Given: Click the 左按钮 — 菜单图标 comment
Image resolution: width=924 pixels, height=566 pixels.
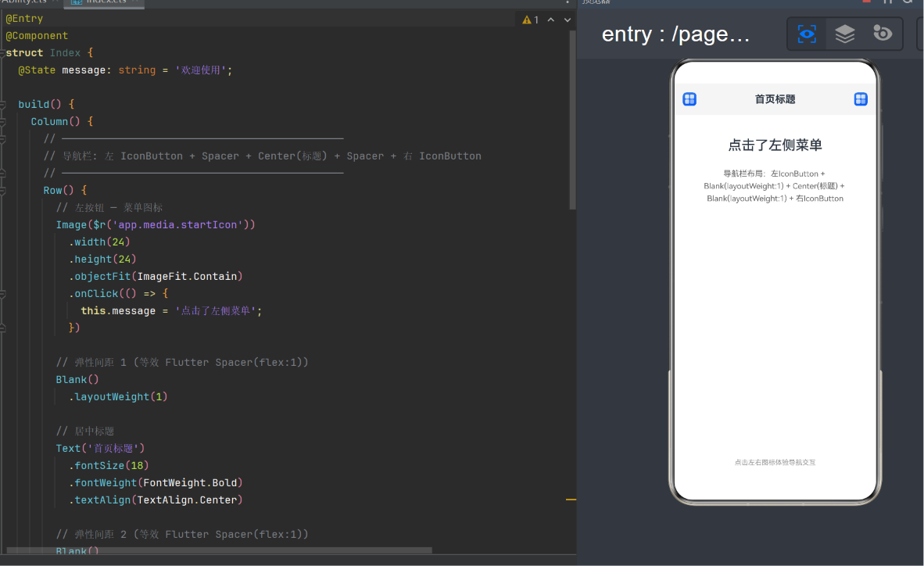Looking at the screenshot, I should click(x=109, y=207).
